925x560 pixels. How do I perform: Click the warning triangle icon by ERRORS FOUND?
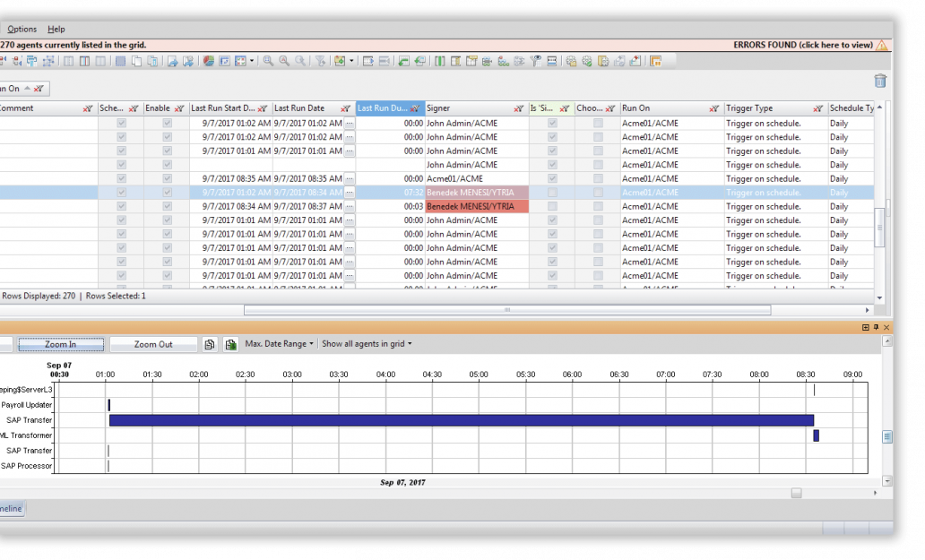point(881,45)
